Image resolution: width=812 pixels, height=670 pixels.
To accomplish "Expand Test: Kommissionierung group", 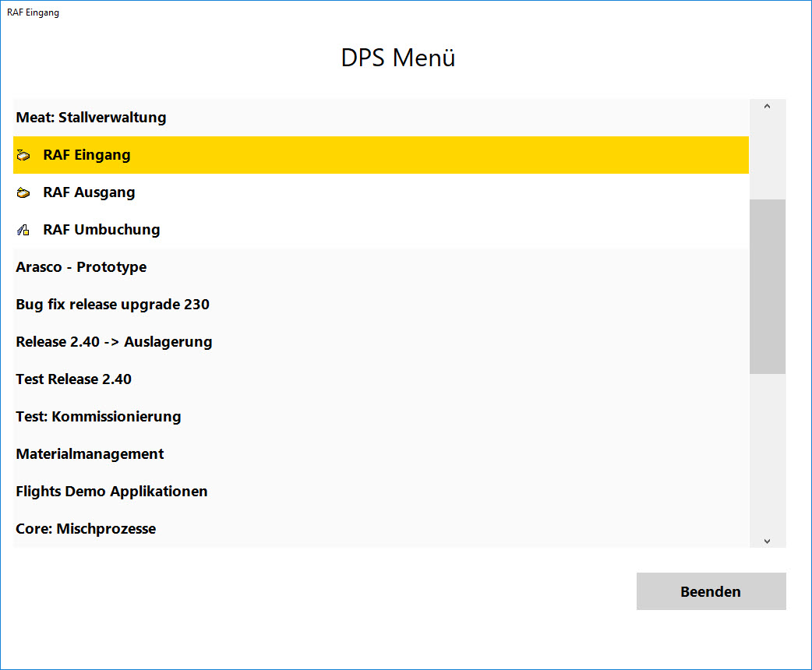I will 98,417.
